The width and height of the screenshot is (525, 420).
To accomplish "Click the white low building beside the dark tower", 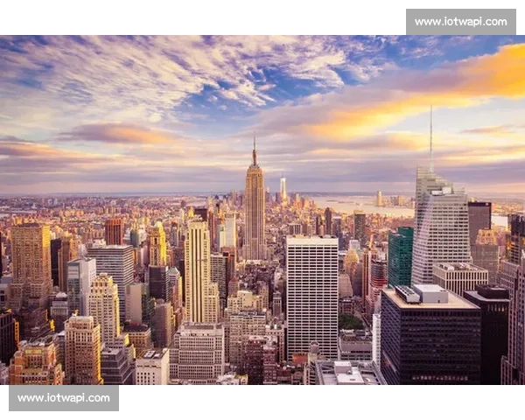I will (460, 277).
